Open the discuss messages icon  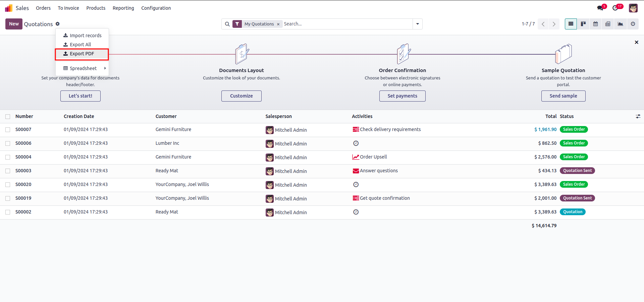(x=600, y=8)
